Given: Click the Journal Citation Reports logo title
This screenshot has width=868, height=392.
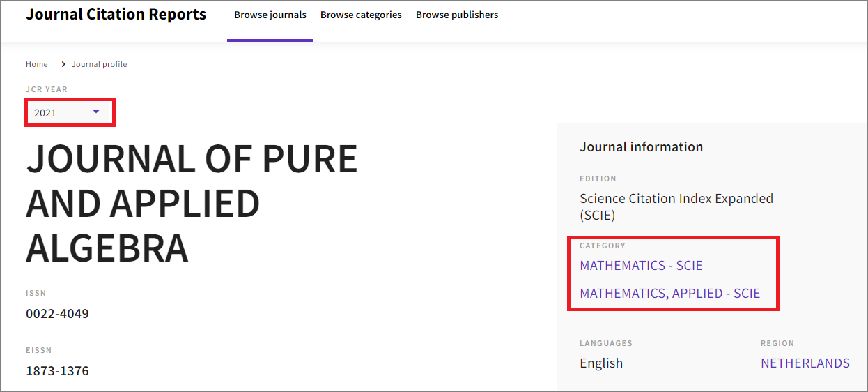Looking at the screenshot, I should coord(116,15).
